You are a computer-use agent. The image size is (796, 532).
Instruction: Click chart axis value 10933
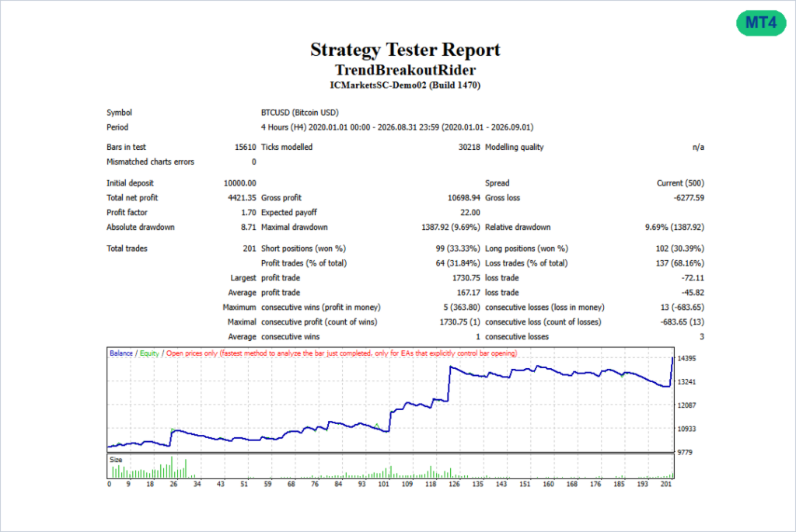(686, 429)
